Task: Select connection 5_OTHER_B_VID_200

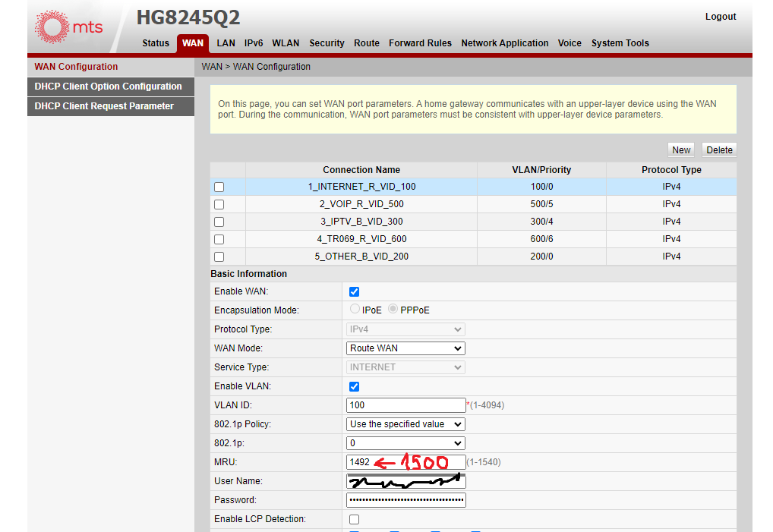Action: click(362, 257)
